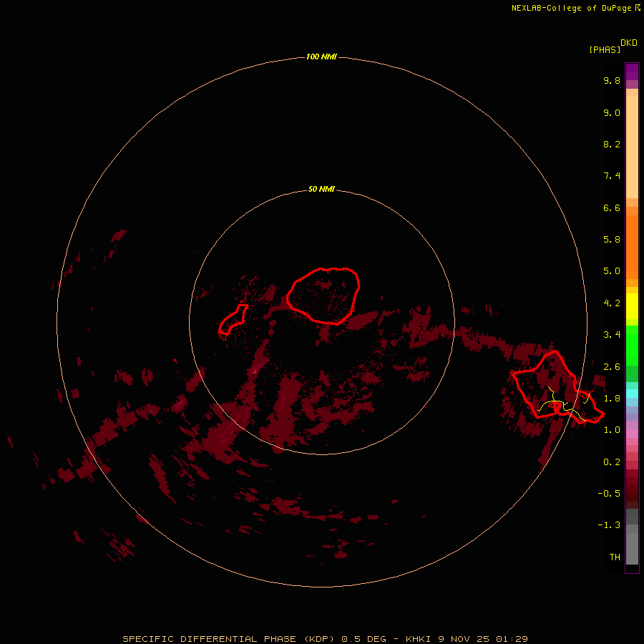Click the purple top segment of color bar
The image size is (644, 644).
tap(632, 72)
